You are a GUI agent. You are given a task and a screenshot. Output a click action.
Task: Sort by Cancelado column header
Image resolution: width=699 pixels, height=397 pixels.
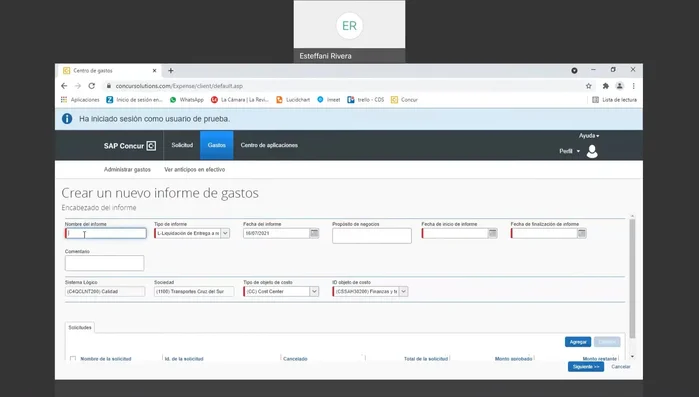click(x=295, y=359)
